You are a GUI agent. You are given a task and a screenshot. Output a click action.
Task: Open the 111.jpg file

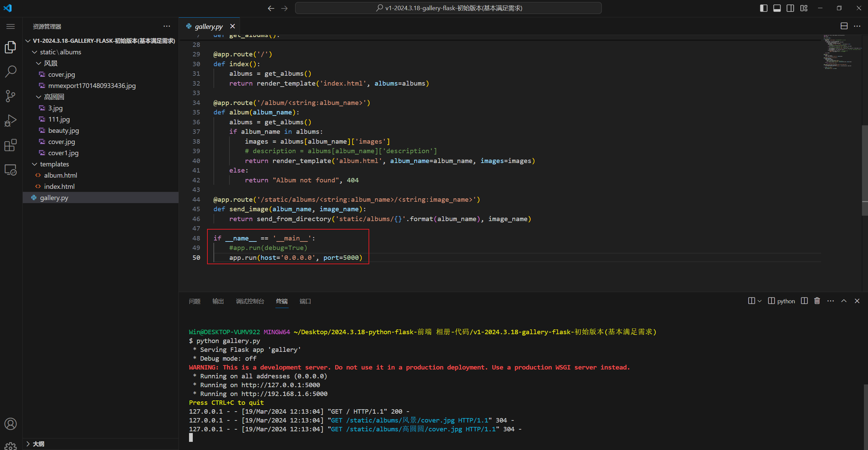pos(101,119)
